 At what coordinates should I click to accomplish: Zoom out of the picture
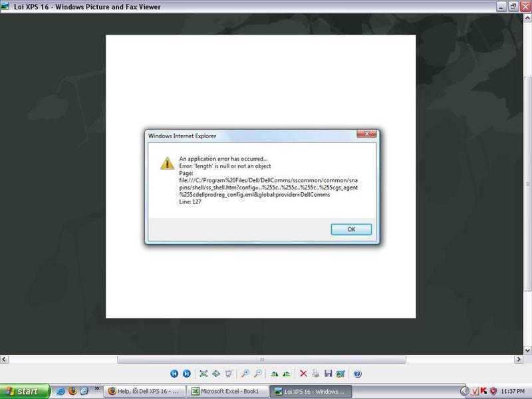[258, 374]
